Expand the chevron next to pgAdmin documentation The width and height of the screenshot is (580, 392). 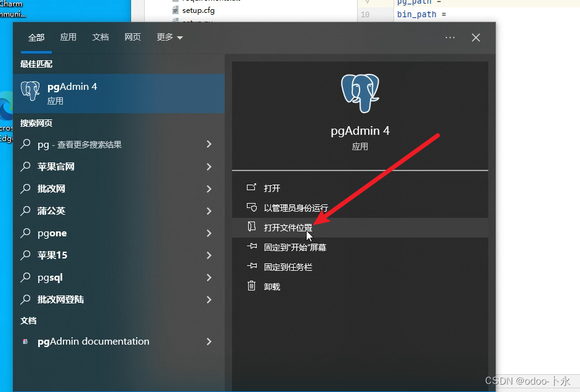tap(209, 342)
